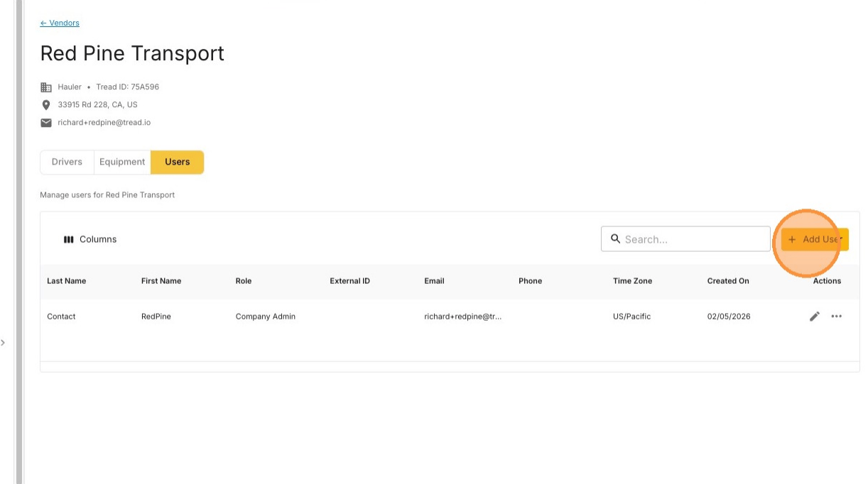This screenshot has height=484, width=868.
Task: Go back via the Vendors link
Action: (x=60, y=23)
